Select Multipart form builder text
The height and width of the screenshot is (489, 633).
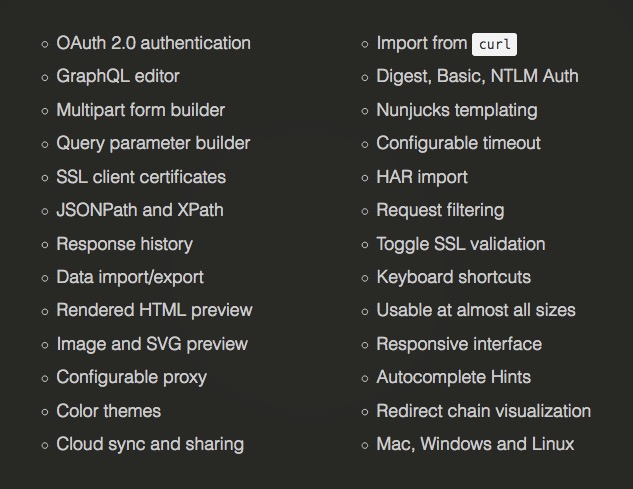click(x=140, y=110)
